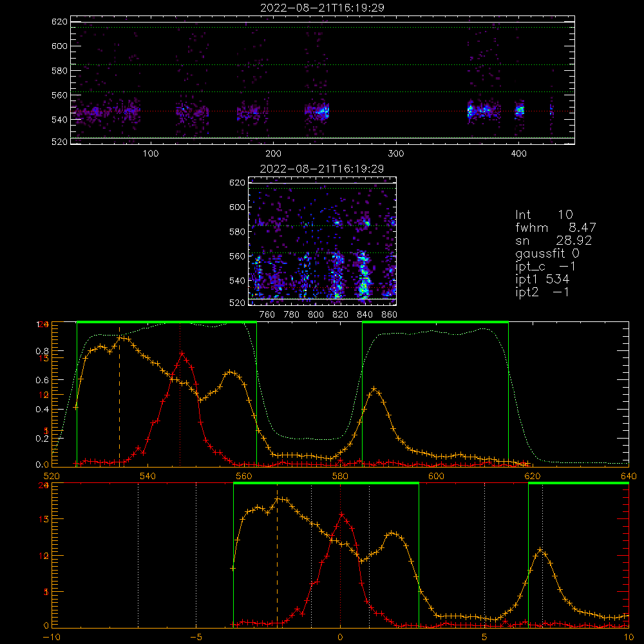The height and width of the screenshot is (644, 644).
Task: Click x-axis label 800 of middle image
Action: coord(316,315)
